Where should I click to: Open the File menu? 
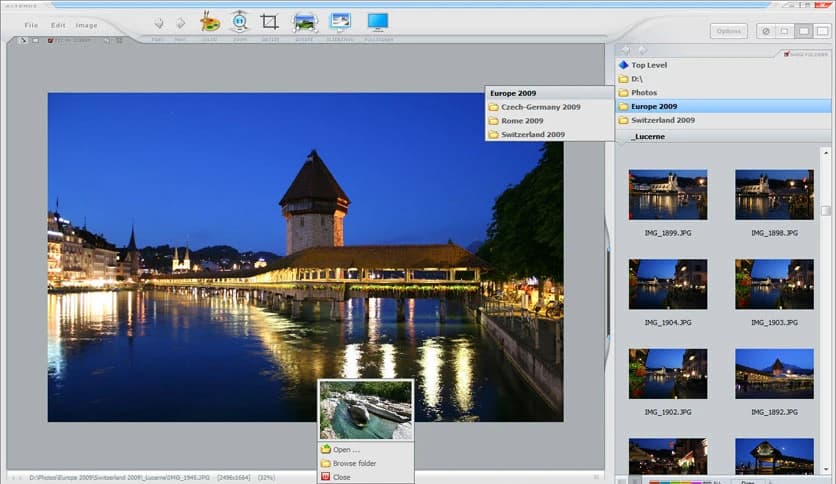pyautogui.click(x=31, y=25)
